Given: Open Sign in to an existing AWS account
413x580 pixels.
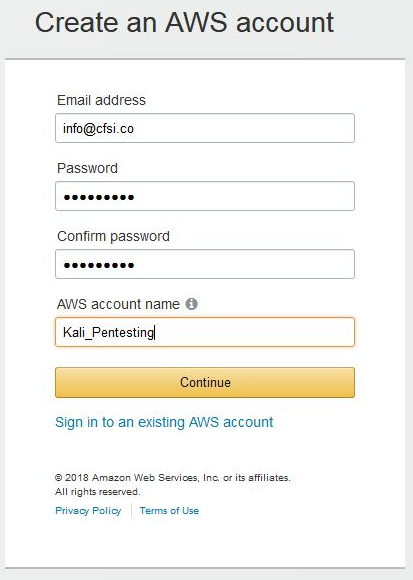Looking at the screenshot, I should [164, 422].
